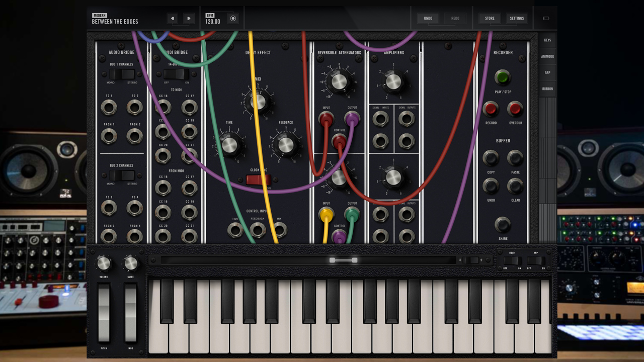
Task: Open preset browser via Between The Edges name
Action: point(115,22)
